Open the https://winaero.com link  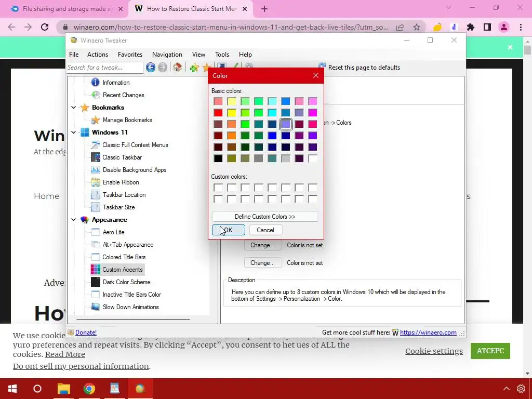tap(428, 332)
